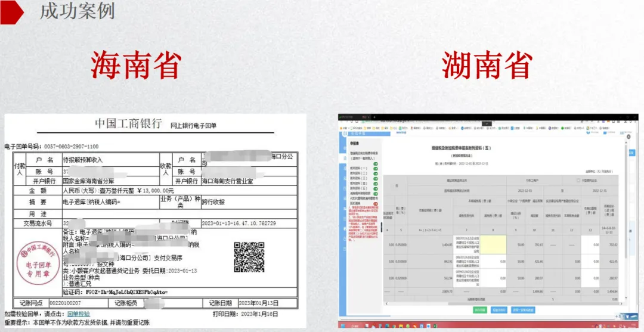Click the yellow highlighted input cell in the table

point(493,244)
